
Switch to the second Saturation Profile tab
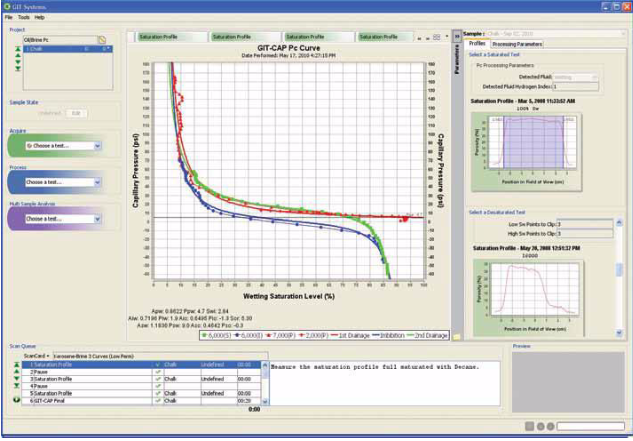pyautogui.click(x=245, y=37)
